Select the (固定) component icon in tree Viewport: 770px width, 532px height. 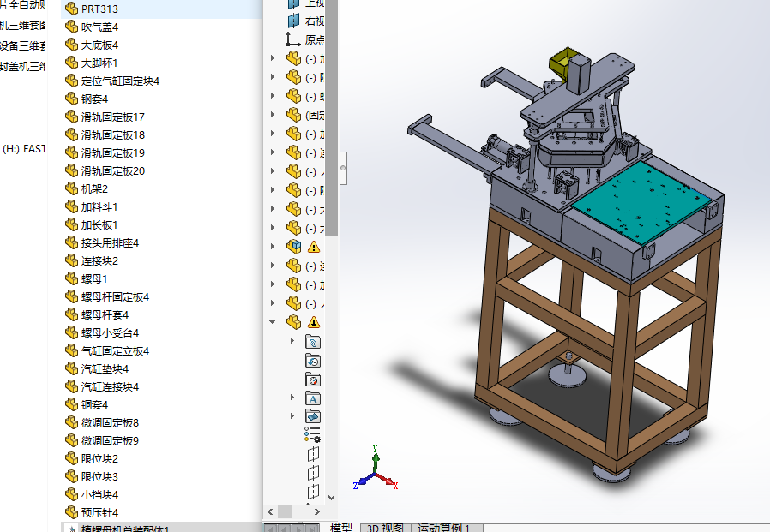coord(293,115)
